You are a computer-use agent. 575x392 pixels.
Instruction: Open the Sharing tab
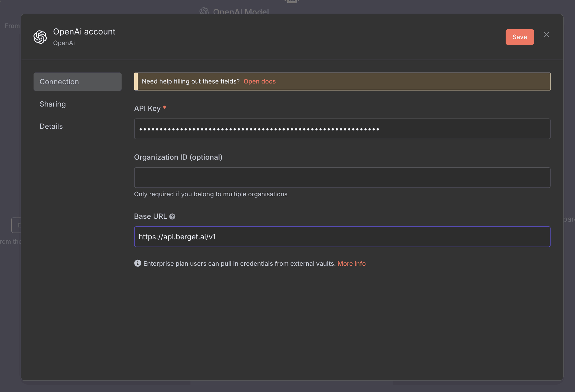53,104
